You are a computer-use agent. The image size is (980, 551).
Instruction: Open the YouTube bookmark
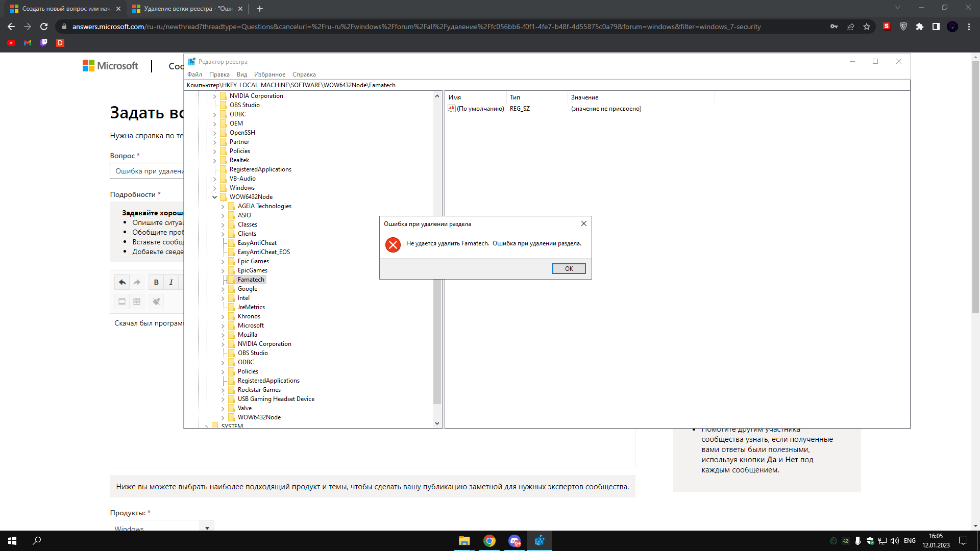[x=11, y=43]
